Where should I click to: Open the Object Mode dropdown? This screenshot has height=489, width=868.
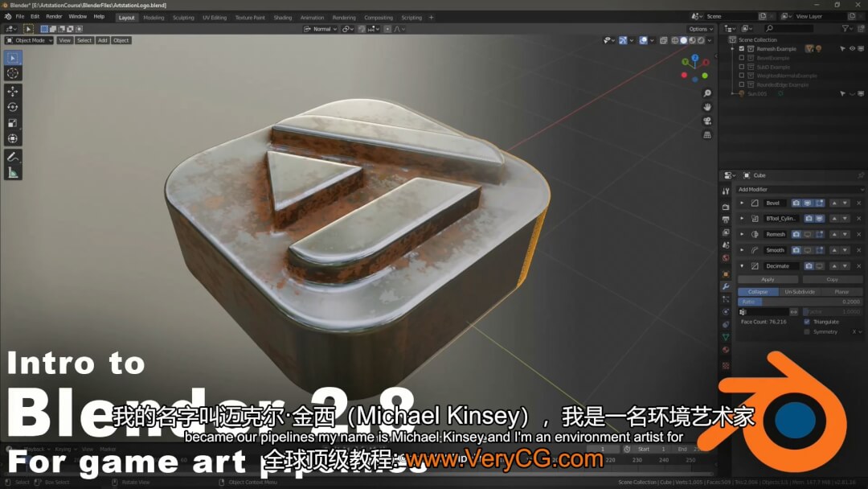[x=30, y=40]
